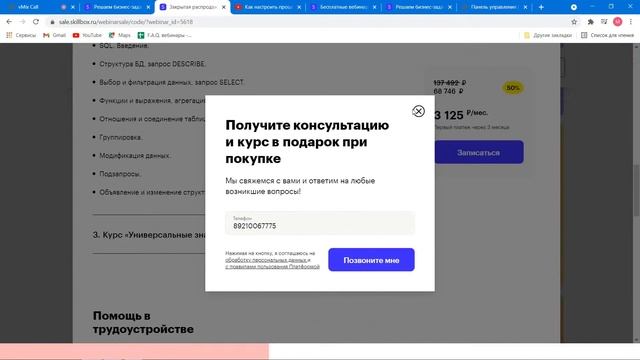The image size is (640, 360).
Task: Click the browser forward arrow
Action: tap(22, 22)
